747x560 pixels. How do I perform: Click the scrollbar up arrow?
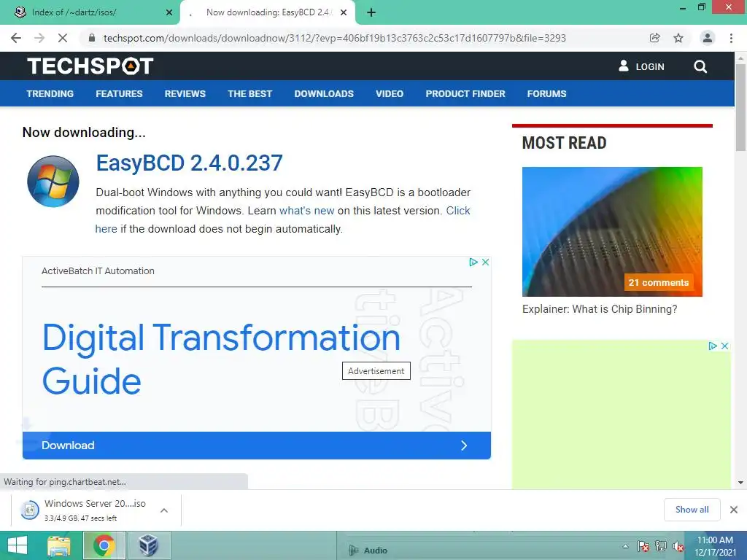click(x=740, y=58)
